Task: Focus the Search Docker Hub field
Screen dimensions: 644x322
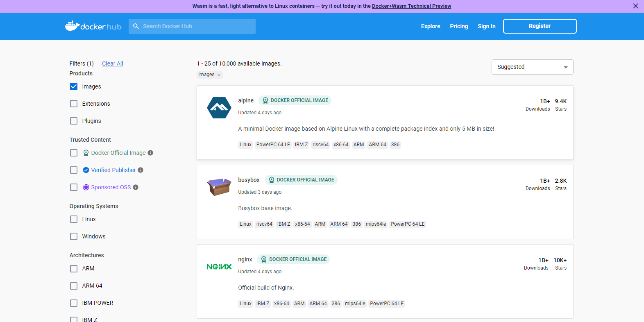Action: (192, 26)
